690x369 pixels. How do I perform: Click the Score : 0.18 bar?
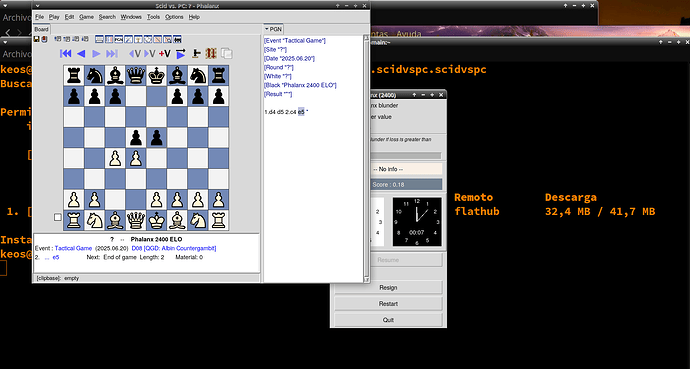tap(405, 185)
